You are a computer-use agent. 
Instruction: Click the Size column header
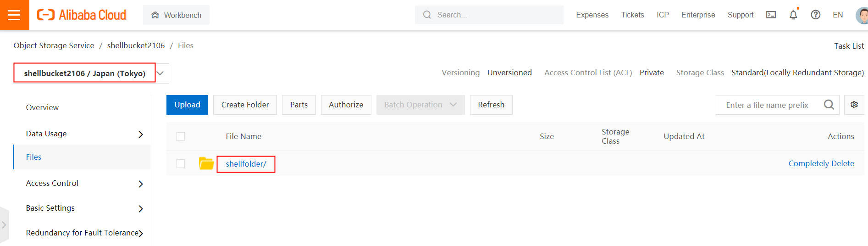pyautogui.click(x=547, y=136)
